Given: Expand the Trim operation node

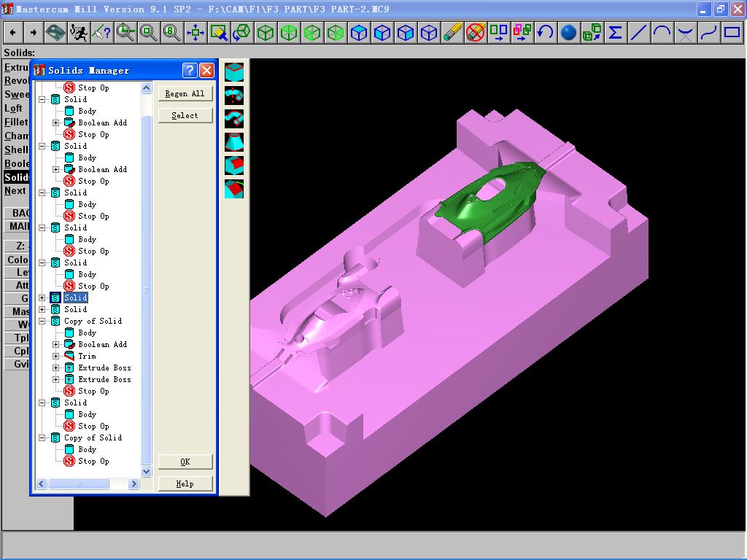Looking at the screenshot, I should (55, 356).
